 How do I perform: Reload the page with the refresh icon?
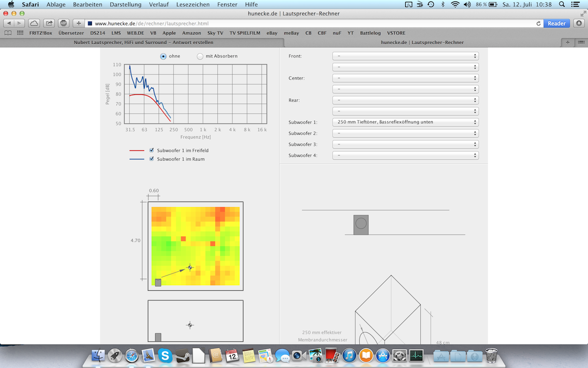click(x=538, y=23)
